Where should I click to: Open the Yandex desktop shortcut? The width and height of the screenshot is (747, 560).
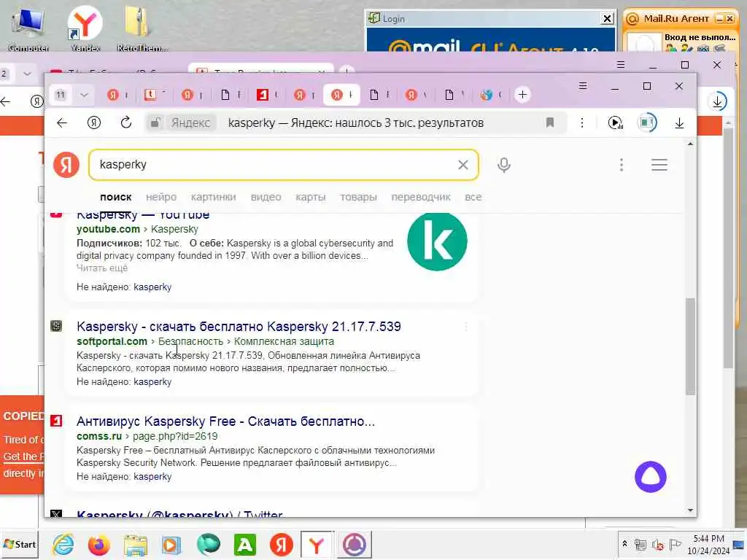85,29
